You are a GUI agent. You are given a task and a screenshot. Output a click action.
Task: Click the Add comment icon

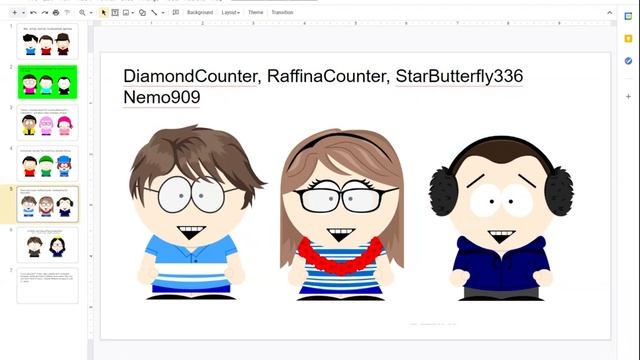click(176, 13)
